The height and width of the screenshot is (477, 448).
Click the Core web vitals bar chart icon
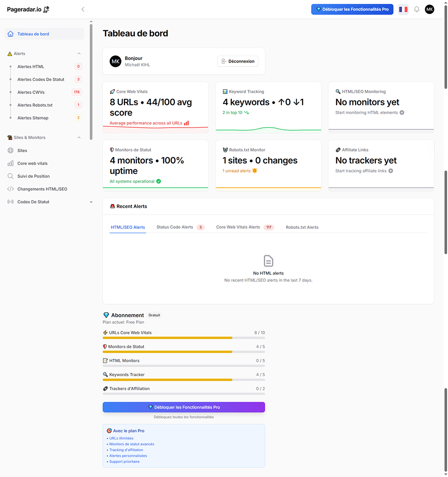pos(10,164)
